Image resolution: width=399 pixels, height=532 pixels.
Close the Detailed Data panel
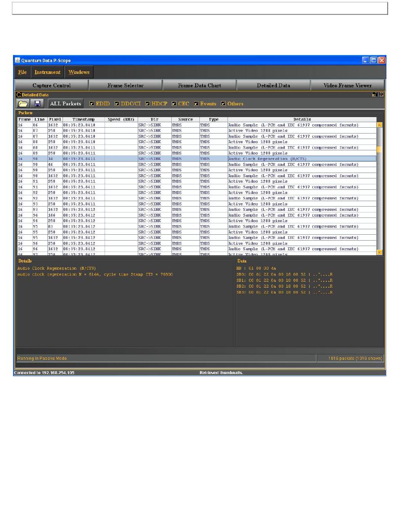click(381, 94)
